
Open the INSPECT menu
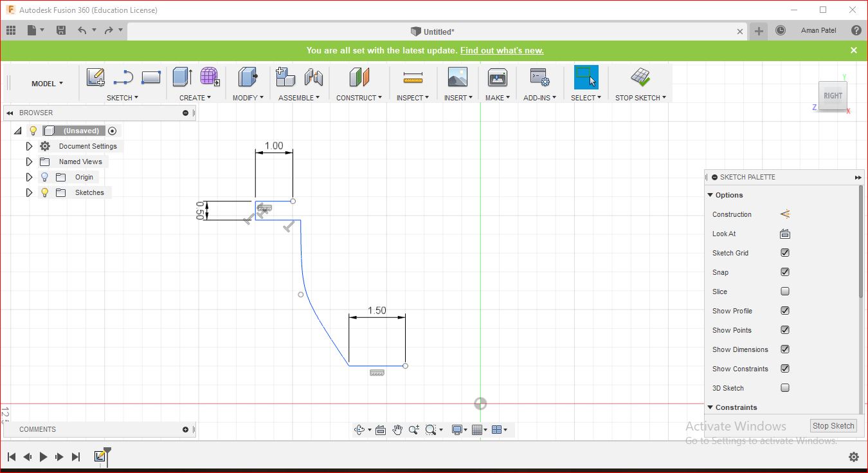click(413, 98)
